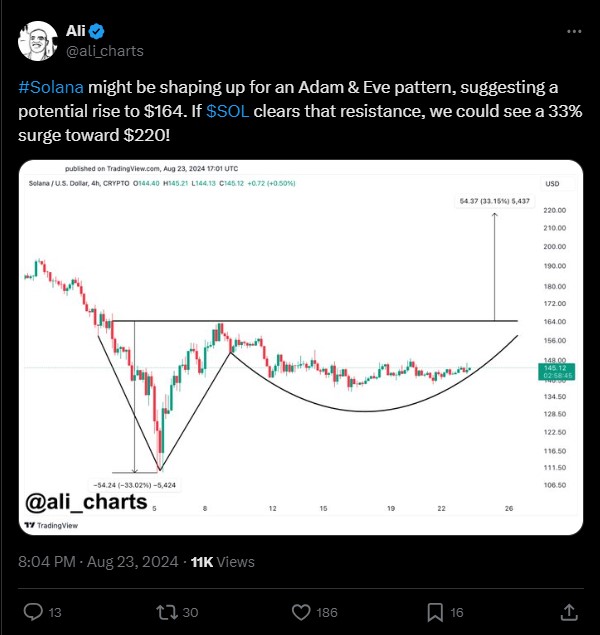The height and width of the screenshot is (635, 600).
Task: Click the display name Ali
Action: (76, 31)
